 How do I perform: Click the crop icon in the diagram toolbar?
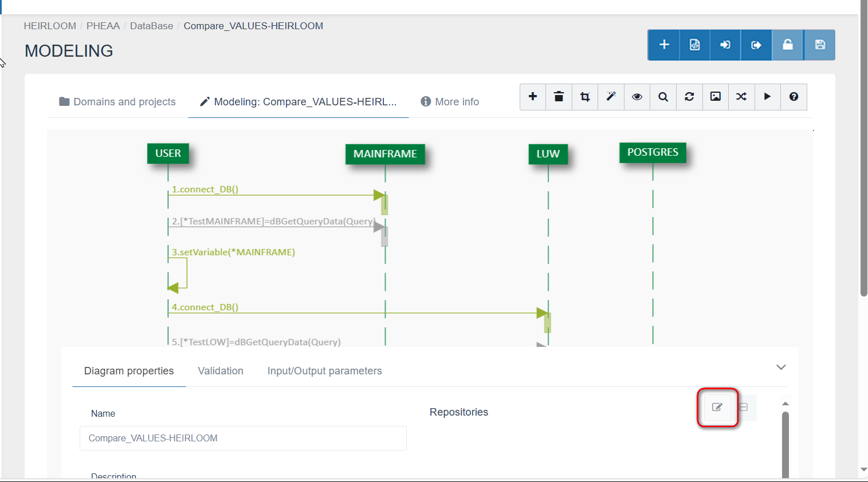(584, 97)
